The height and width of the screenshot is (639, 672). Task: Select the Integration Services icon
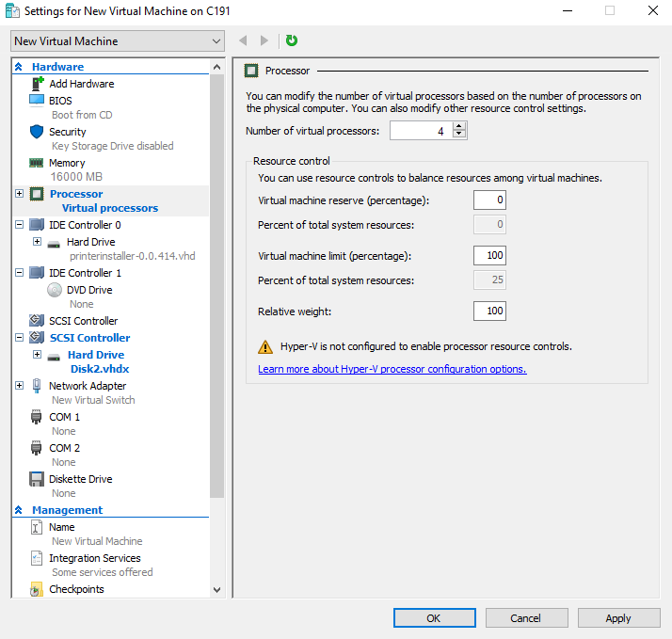pyautogui.click(x=37, y=558)
